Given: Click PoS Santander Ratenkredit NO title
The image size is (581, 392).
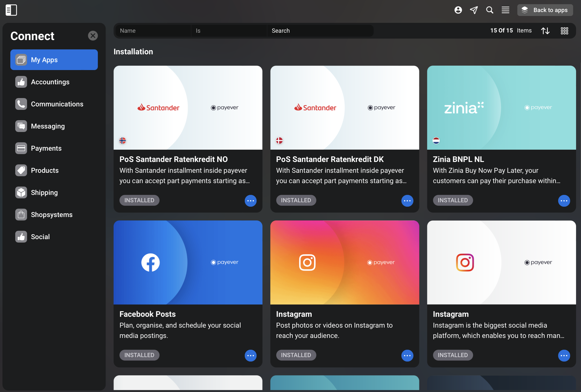Looking at the screenshot, I should 173,159.
